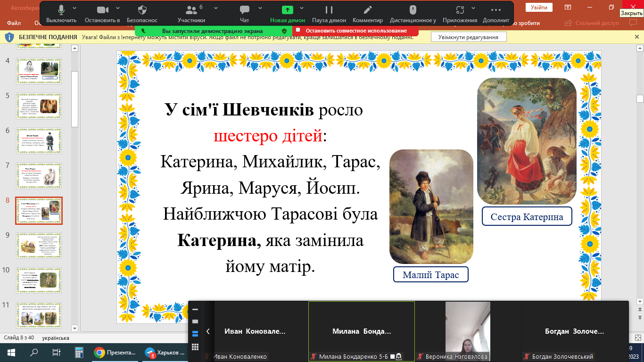This screenshot has height=362, width=644.
Task: Switch to Telegram Харьков taskbar window
Action: tap(165, 352)
